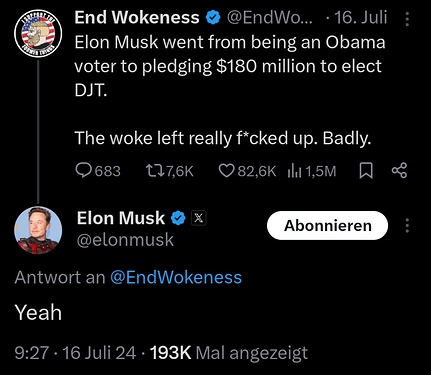Open the End Wokeness display name
This screenshot has height=375, width=431.
tap(137, 18)
